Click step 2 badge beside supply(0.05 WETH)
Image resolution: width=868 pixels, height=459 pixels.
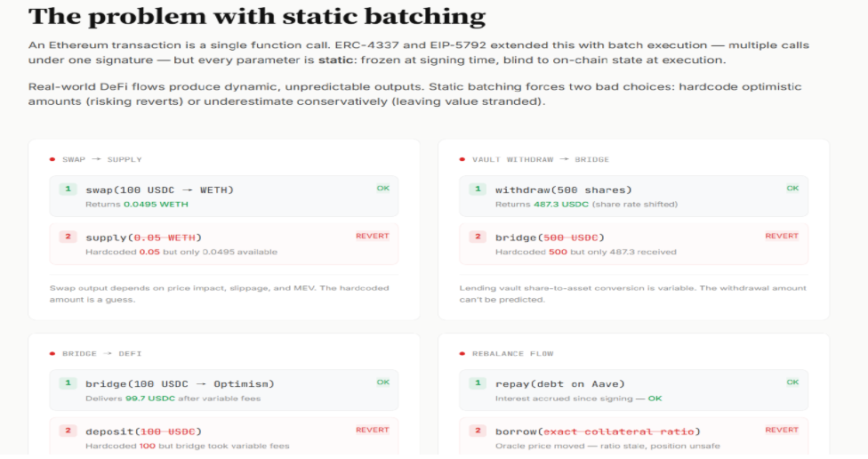click(68, 238)
